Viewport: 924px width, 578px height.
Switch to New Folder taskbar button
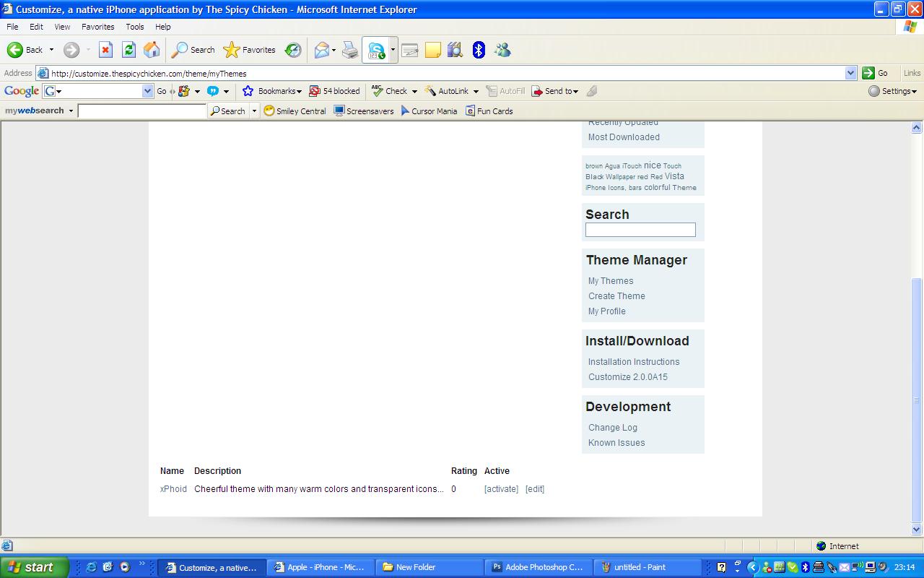[x=429, y=567]
